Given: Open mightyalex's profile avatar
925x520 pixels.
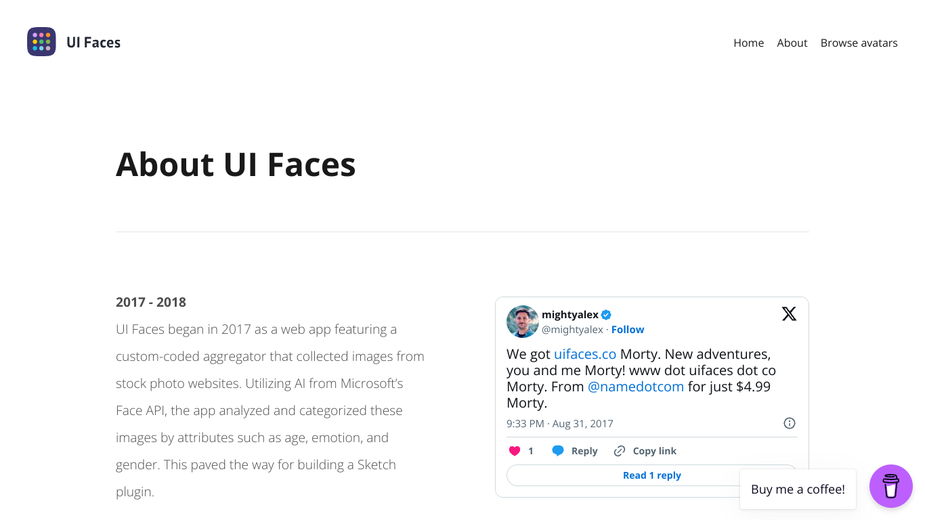Looking at the screenshot, I should 522,322.
